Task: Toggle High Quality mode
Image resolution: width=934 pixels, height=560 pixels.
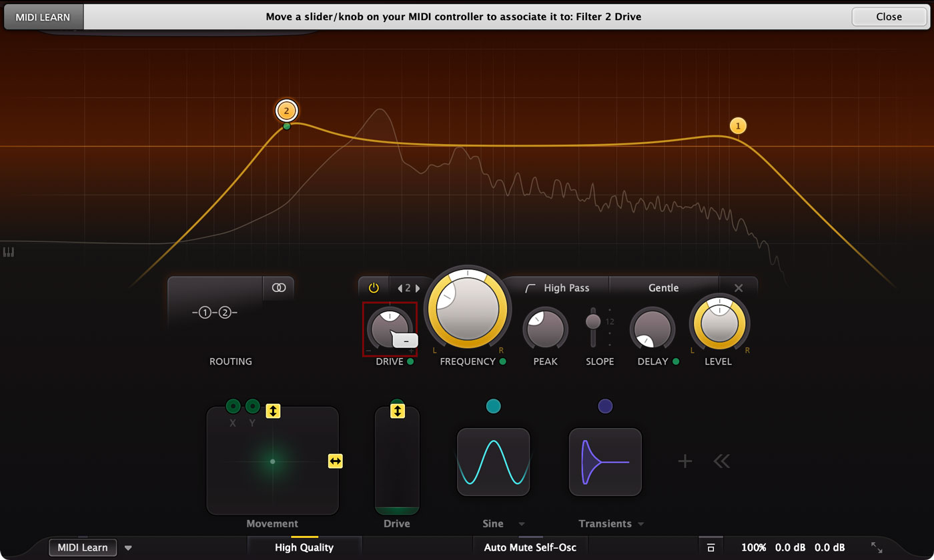Action: [x=304, y=547]
